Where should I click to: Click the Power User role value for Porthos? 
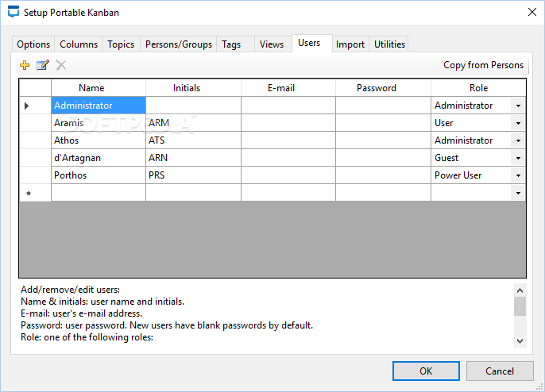click(x=458, y=175)
